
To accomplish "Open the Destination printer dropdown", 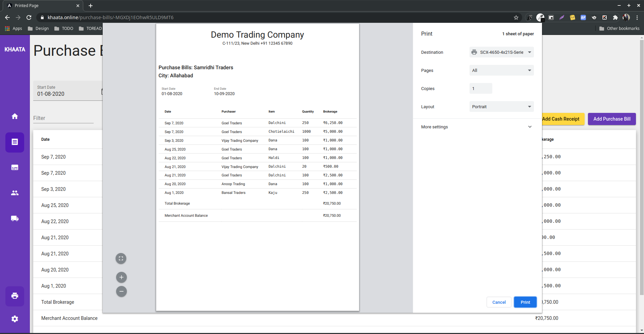I will click(501, 52).
